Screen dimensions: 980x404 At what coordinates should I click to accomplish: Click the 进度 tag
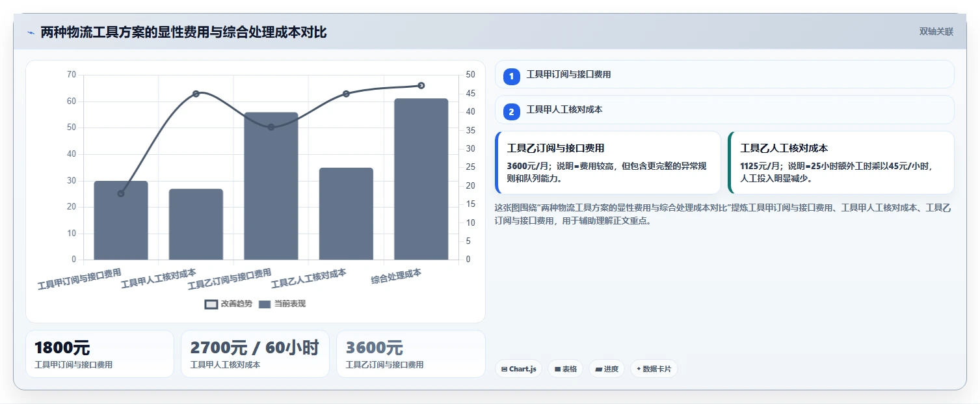(x=607, y=369)
